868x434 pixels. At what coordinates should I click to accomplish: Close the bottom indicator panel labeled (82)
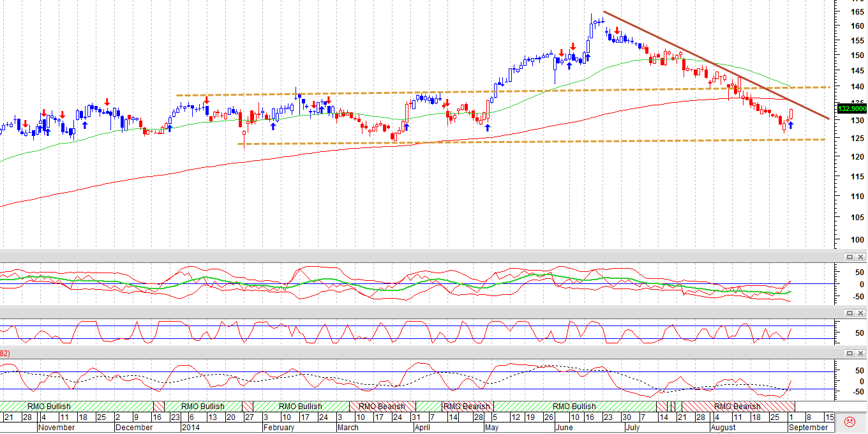860,353
